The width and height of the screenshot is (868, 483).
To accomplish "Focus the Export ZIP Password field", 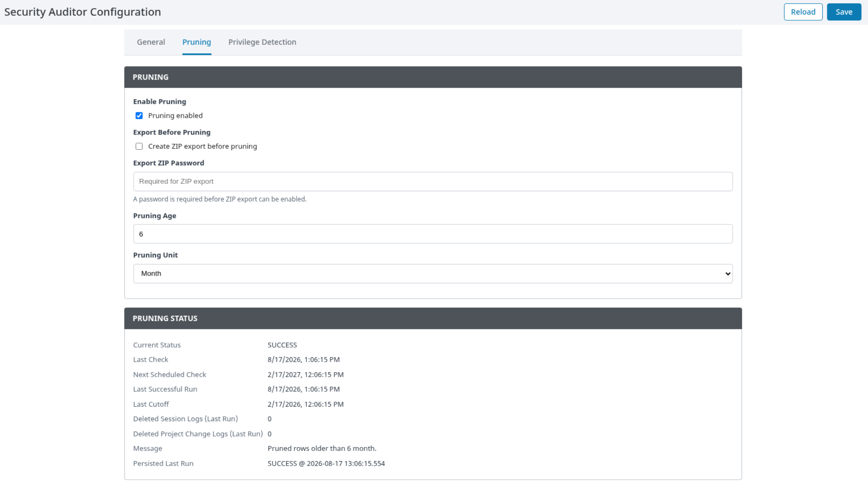I will 433,181.
